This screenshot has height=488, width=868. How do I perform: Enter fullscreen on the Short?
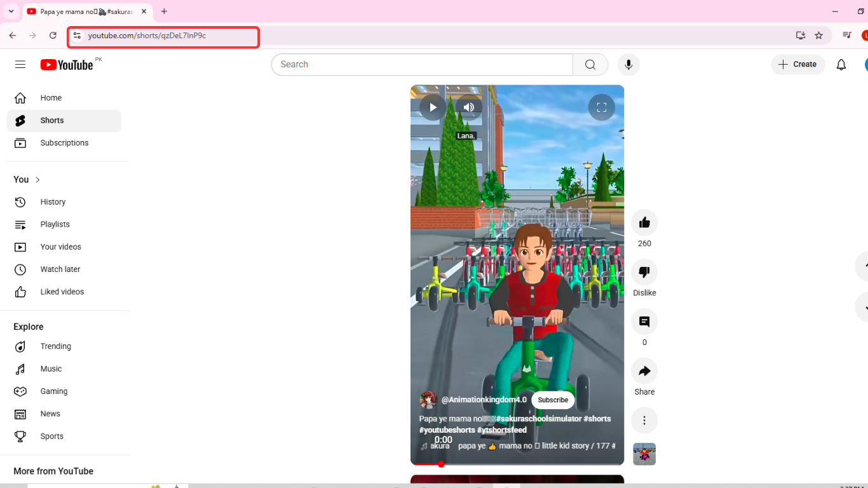pos(602,107)
